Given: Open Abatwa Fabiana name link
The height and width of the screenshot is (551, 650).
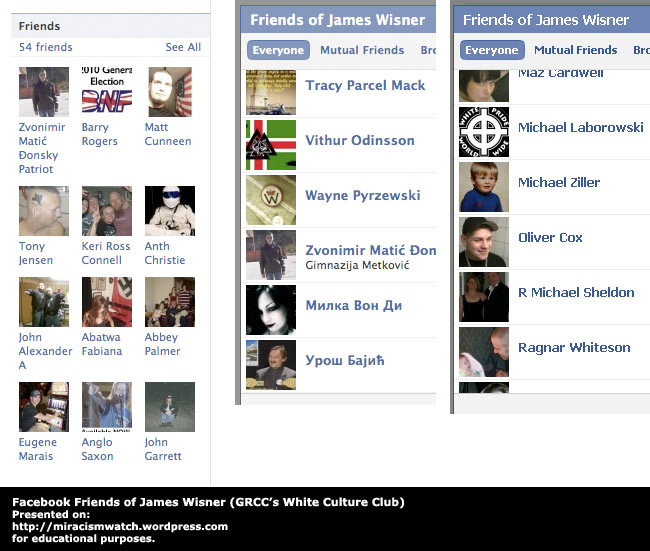Looking at the screenshot, I should coord(102,344).
